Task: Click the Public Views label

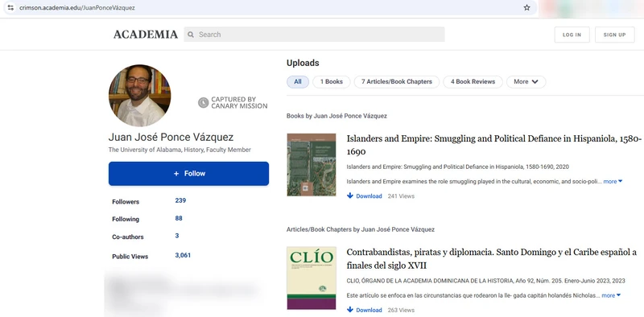Action: click(130, 257)
